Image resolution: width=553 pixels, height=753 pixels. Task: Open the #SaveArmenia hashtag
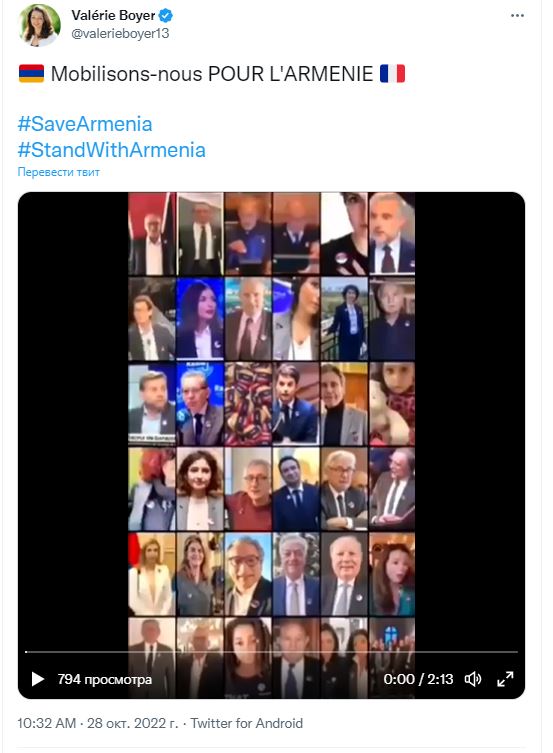[85, 124]
